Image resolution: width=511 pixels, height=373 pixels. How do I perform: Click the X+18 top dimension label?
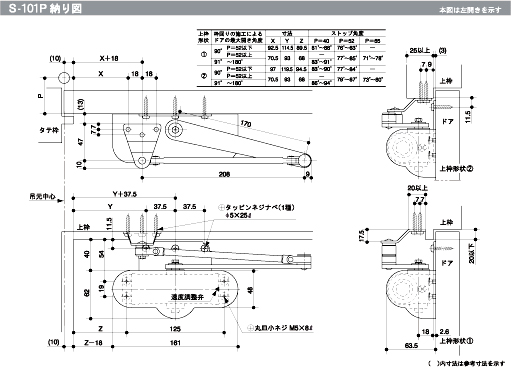pyautogui.click(x=109, y=58)
